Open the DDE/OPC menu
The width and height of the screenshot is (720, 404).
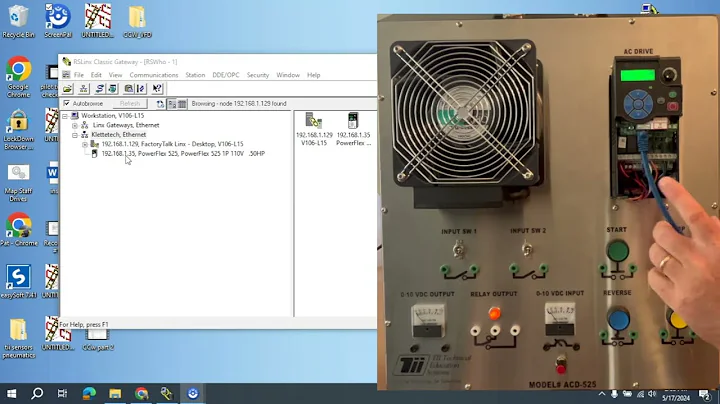point(225,75)
